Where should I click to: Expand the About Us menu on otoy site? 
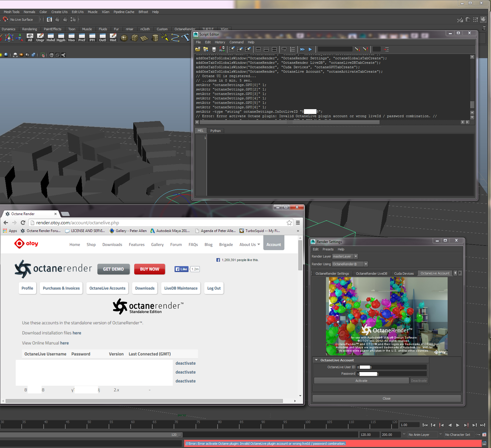(250, 244)
